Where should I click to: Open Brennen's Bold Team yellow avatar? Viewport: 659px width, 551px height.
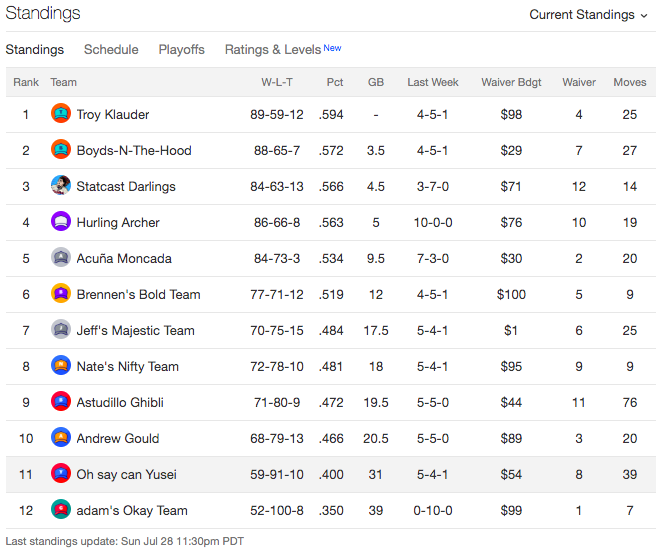(x=61, y=293)
